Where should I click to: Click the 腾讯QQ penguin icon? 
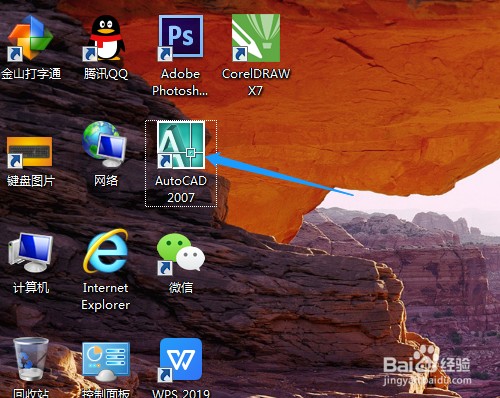pos(105,38)
